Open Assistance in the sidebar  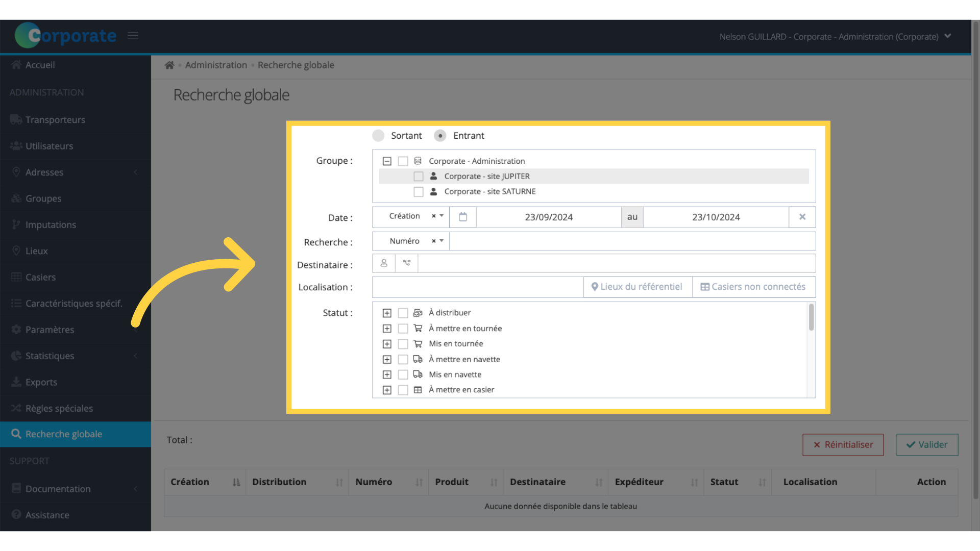(76, 515)
